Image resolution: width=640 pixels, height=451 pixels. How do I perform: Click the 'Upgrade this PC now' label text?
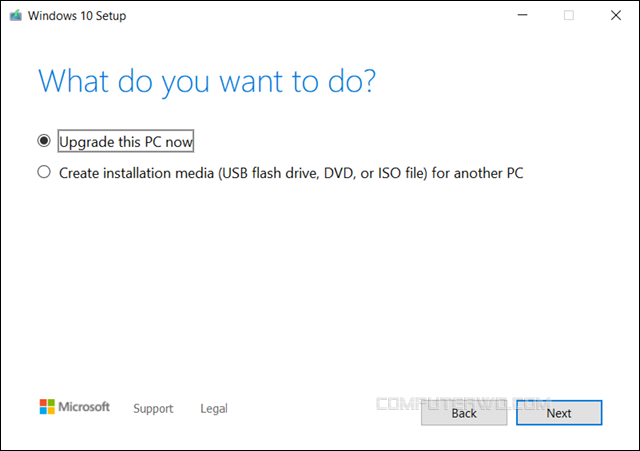point(126,142)
